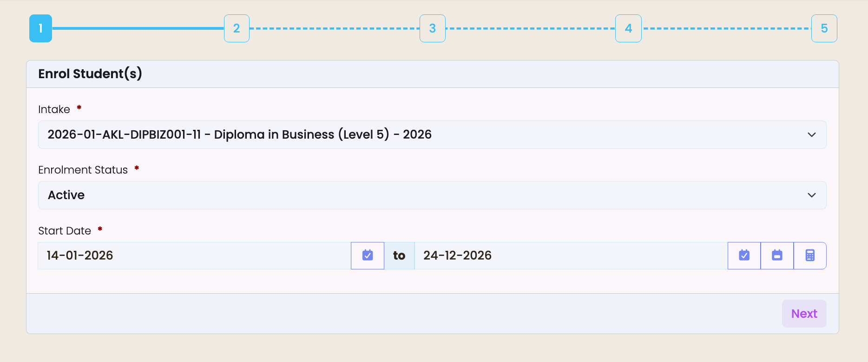The width and height of the screenshot is (868, 362).
Task: Open the Intake dropdown
Action: point(432,134)
